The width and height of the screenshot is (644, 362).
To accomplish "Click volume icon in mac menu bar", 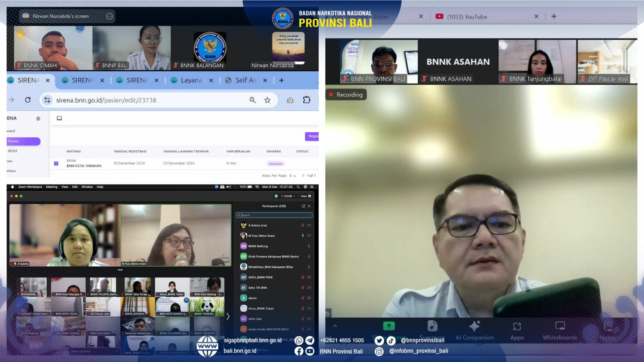I will tap(229, 187).
